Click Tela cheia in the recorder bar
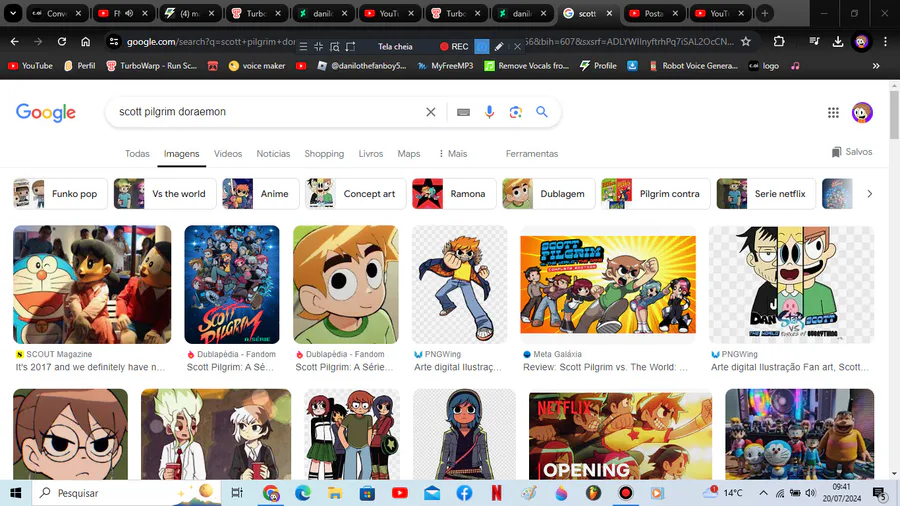 tap(395, 46)
